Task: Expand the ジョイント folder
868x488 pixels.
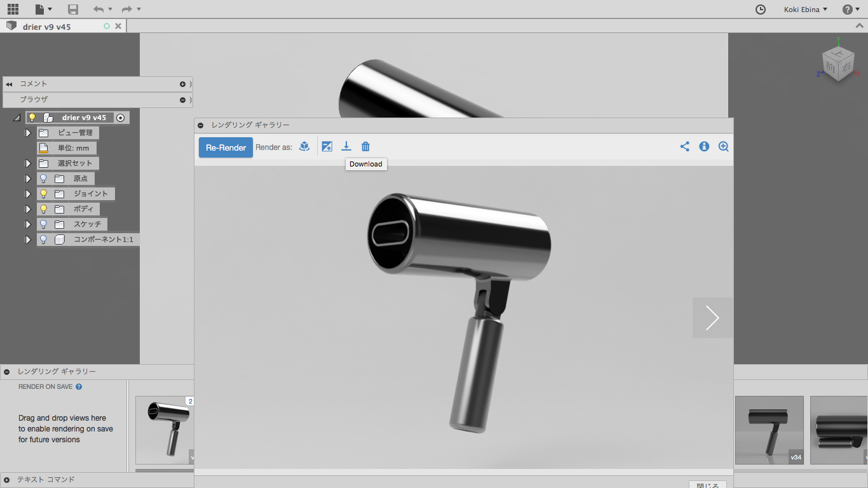Action: [28, 194]
